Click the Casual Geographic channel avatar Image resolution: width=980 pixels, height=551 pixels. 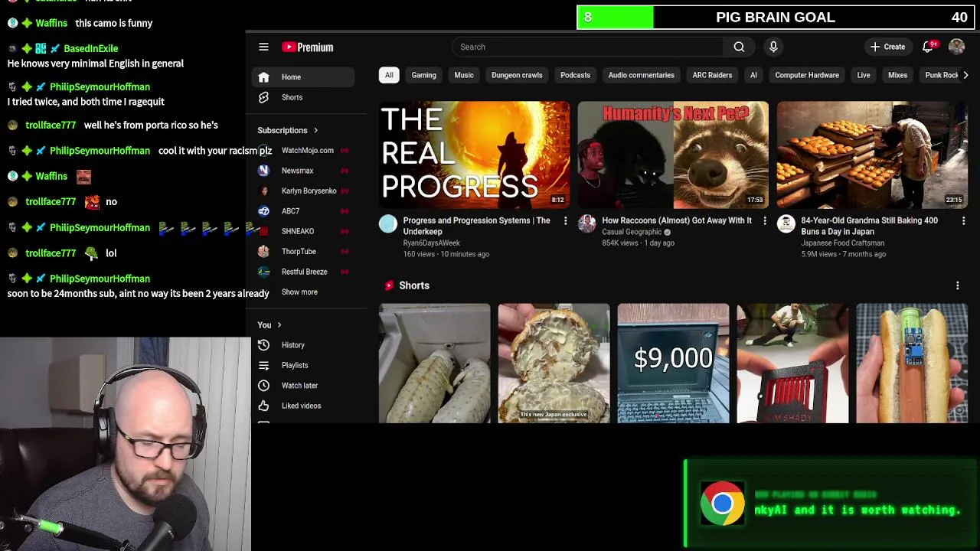pyautogui.click(x=587, y=223)
